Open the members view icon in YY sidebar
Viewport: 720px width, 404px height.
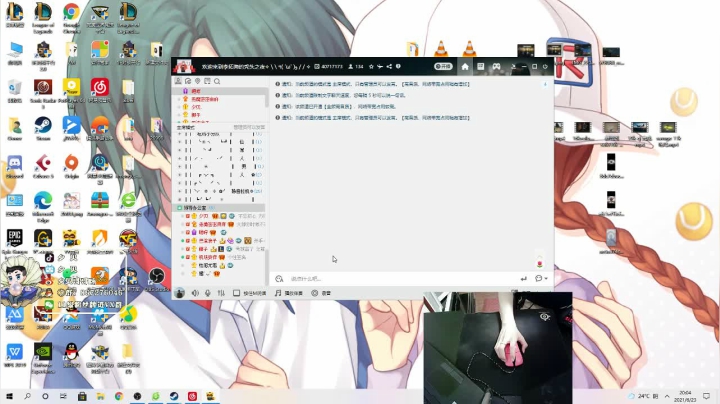pos(178,81)
